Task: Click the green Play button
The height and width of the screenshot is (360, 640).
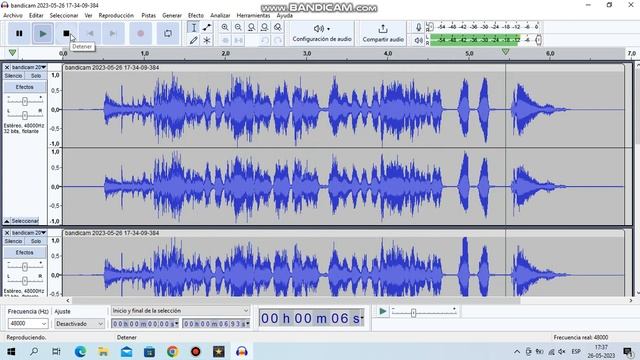Action: click(x=42, y=33)
